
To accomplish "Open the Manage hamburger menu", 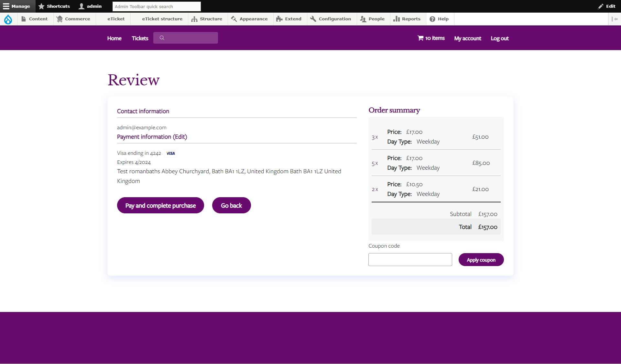I will click(16, 6).
